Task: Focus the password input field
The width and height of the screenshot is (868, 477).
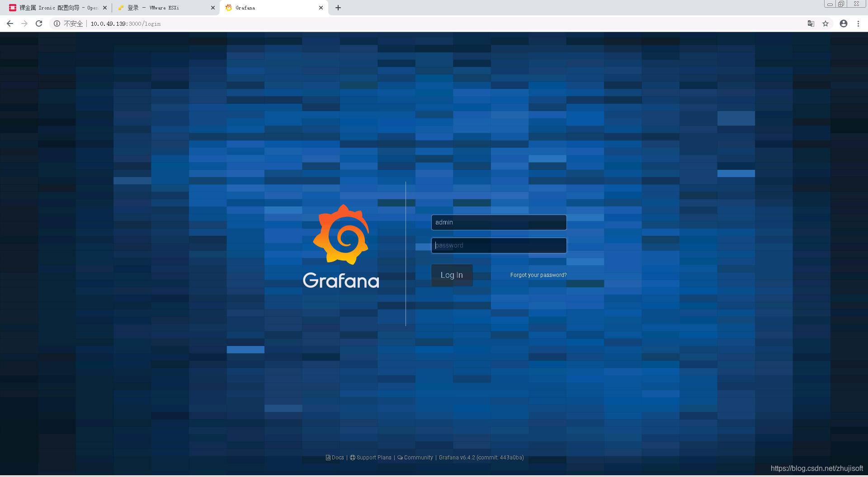Action: [x=499, y=245]
